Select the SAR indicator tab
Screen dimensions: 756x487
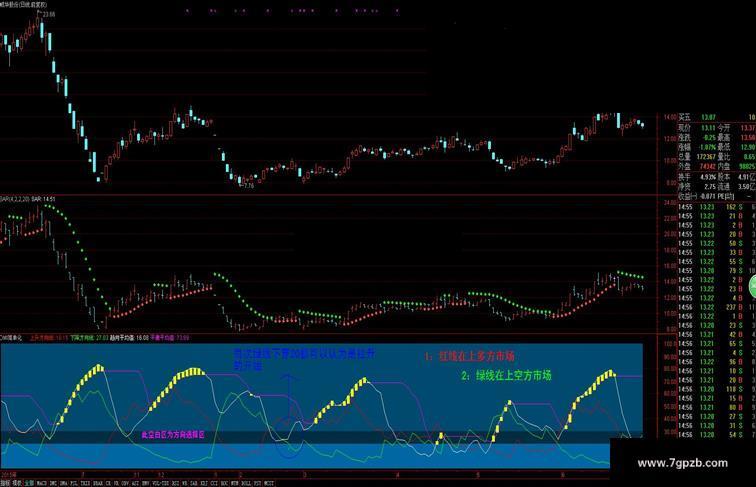(194, 483)
